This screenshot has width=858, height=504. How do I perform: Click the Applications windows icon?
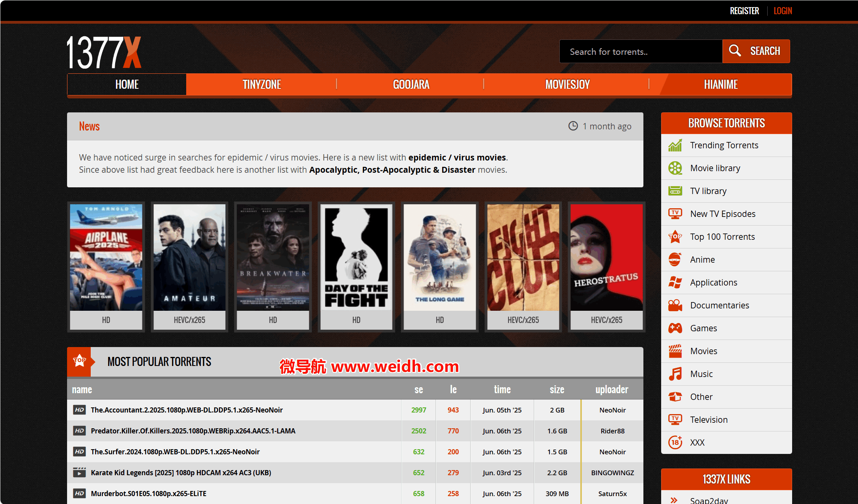tap(675, 283)
